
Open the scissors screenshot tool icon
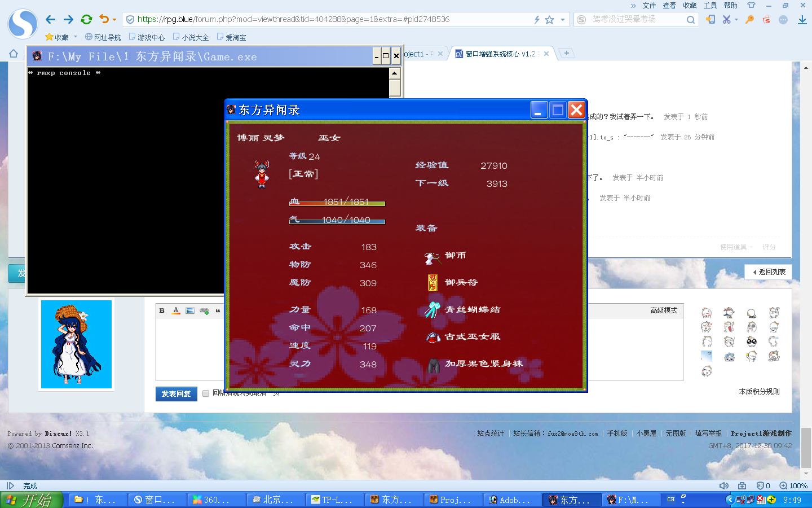[x=726, y=19]
